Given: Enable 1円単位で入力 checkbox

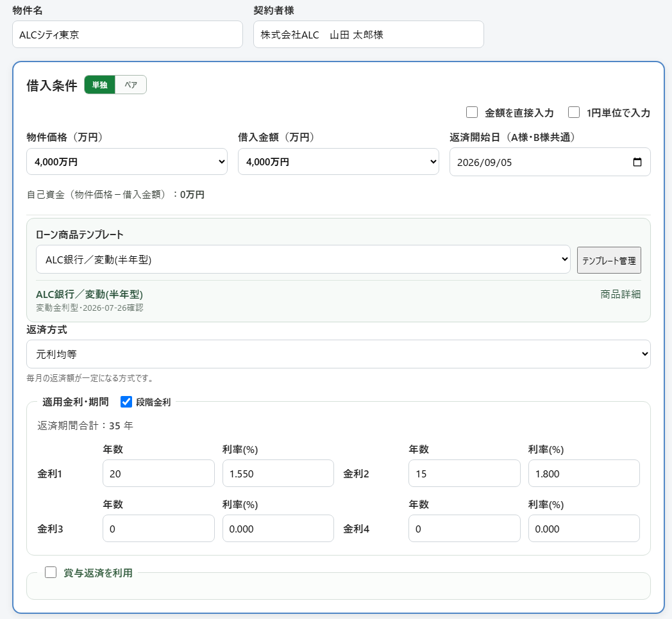Looking at the screenshot, I should [574, 112].
